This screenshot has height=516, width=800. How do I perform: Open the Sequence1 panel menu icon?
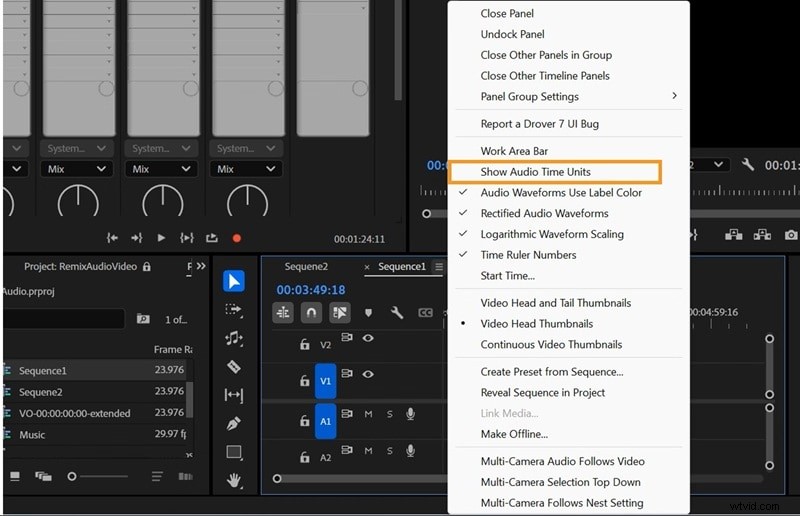click(x=439, y=266)
